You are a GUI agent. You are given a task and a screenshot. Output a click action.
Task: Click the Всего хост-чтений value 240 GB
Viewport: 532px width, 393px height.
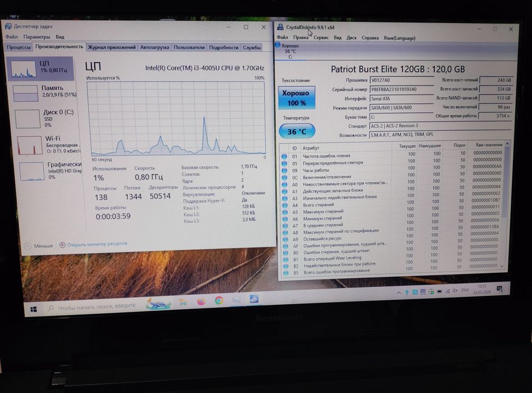point(495,80)
